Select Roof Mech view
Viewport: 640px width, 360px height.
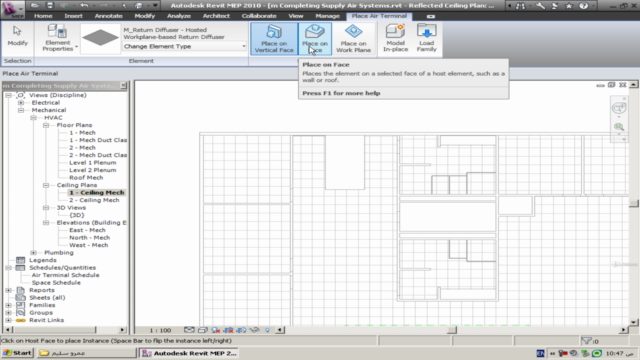coord(86,178)
